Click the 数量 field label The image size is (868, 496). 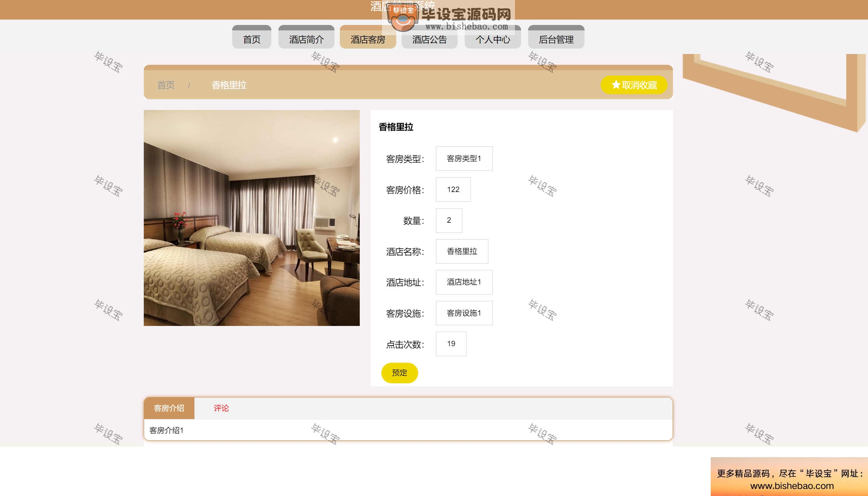click(413, 220)
